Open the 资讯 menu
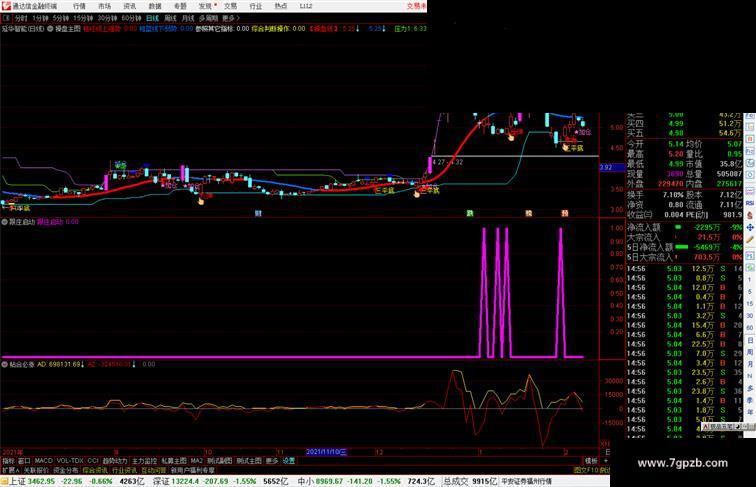Image resolution: width=756 pixels, height=487 pixels. (x=129, y=6)
